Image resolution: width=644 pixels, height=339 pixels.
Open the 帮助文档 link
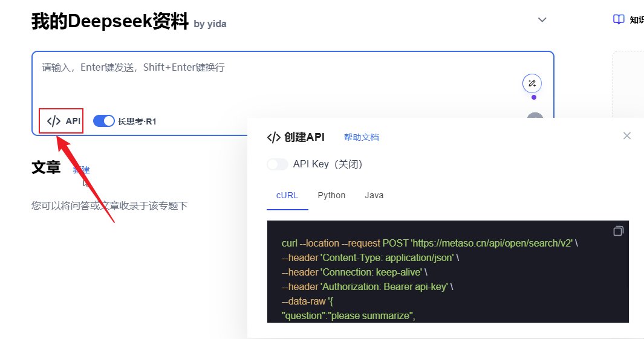(x=362, y=137)
